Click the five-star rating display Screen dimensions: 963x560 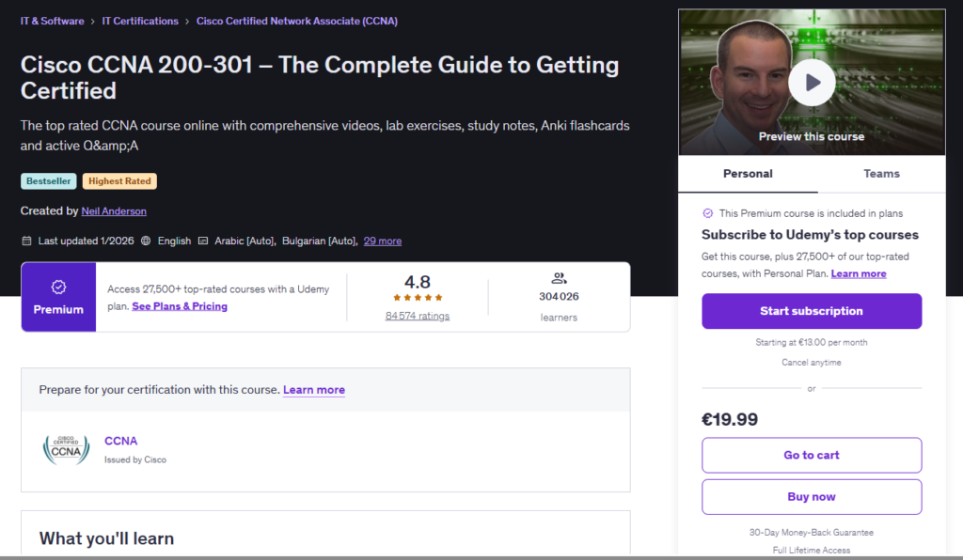click(417, 298)
